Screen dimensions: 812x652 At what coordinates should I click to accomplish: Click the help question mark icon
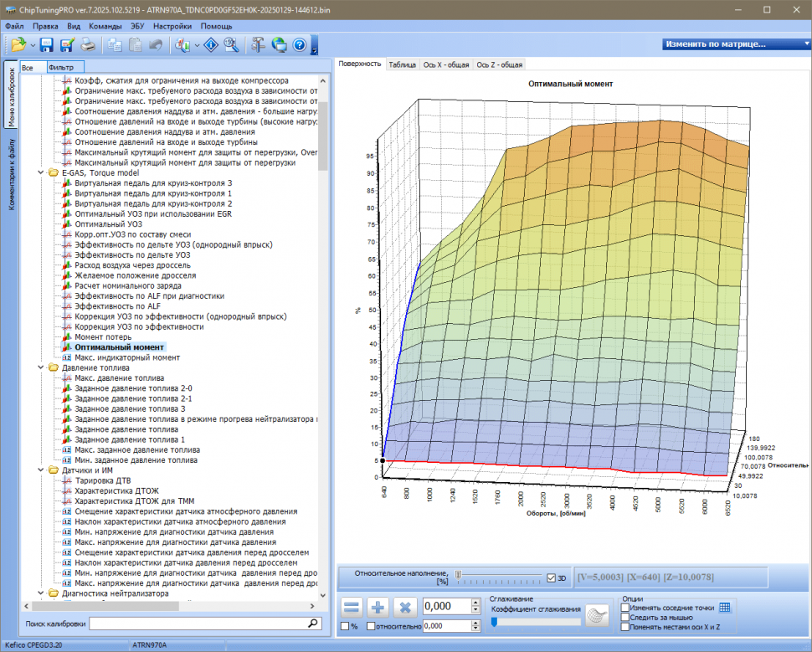pyautogui.click(x=298, y=44)
